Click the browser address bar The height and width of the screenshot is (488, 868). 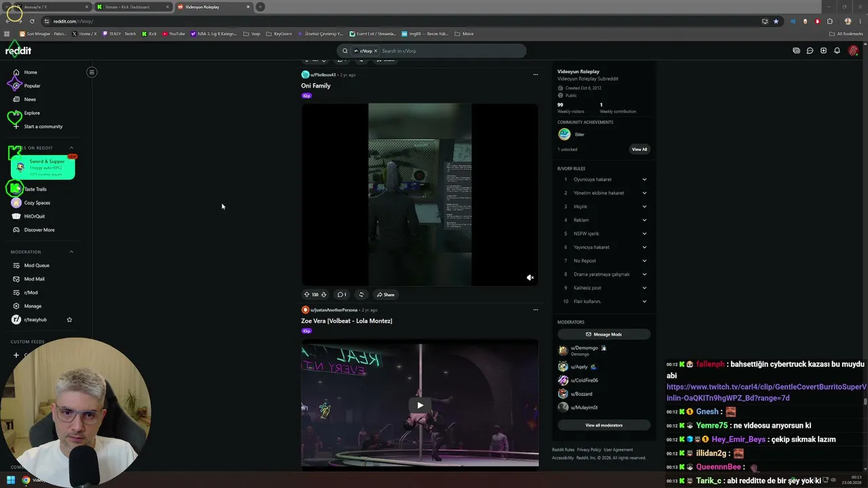pyautogui.click(x=400, y=21)
